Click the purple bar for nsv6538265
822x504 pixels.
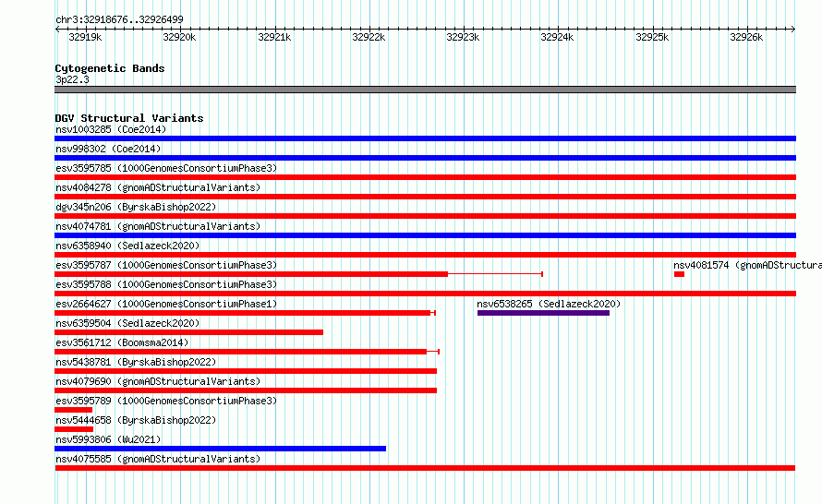[543, 313]
